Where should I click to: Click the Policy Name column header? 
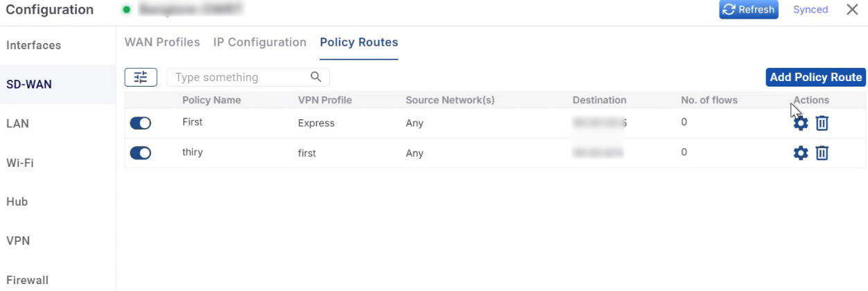point(211,100)
